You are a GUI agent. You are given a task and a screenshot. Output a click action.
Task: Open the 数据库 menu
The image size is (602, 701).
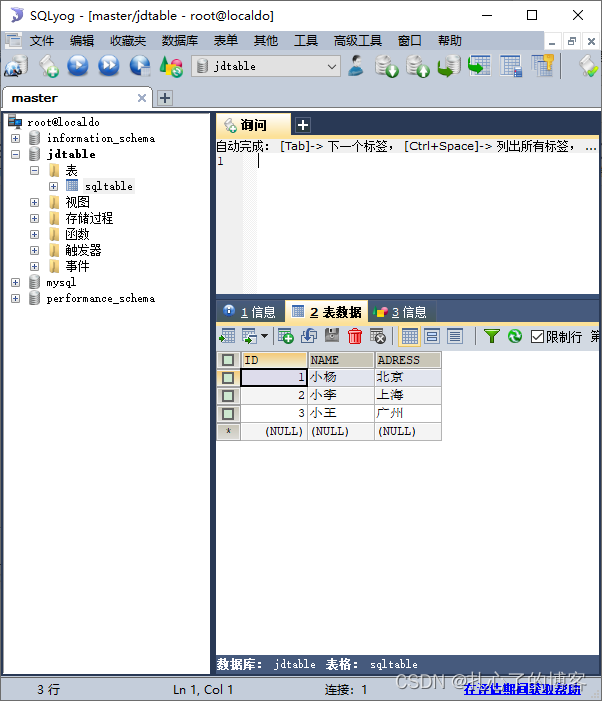point(179,40)
